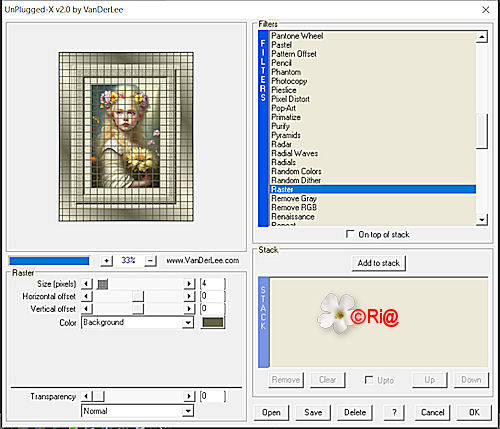Click the Vertical offset slider thumb
Image resolution: width=500 pixels, height=429 pixels.
coord(138,309)
